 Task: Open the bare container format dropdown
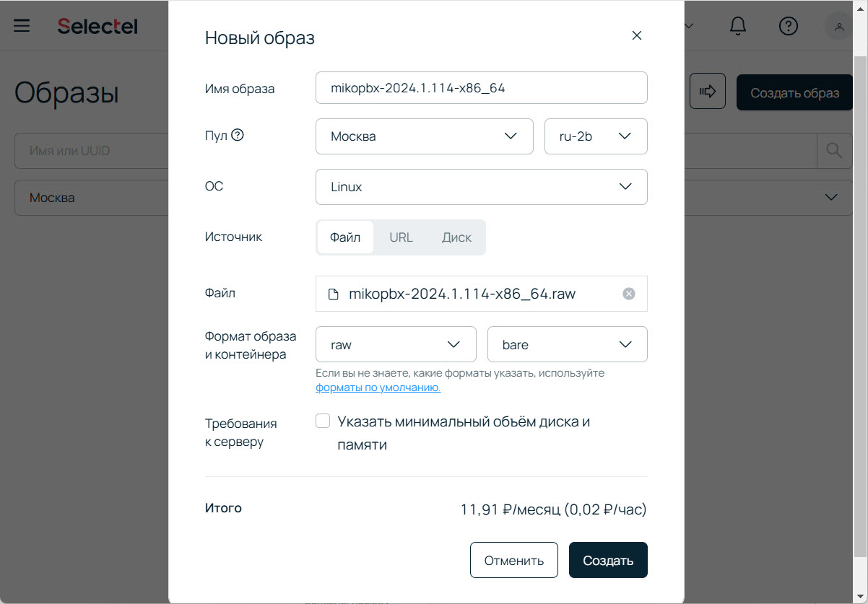(x=567, y=345)
